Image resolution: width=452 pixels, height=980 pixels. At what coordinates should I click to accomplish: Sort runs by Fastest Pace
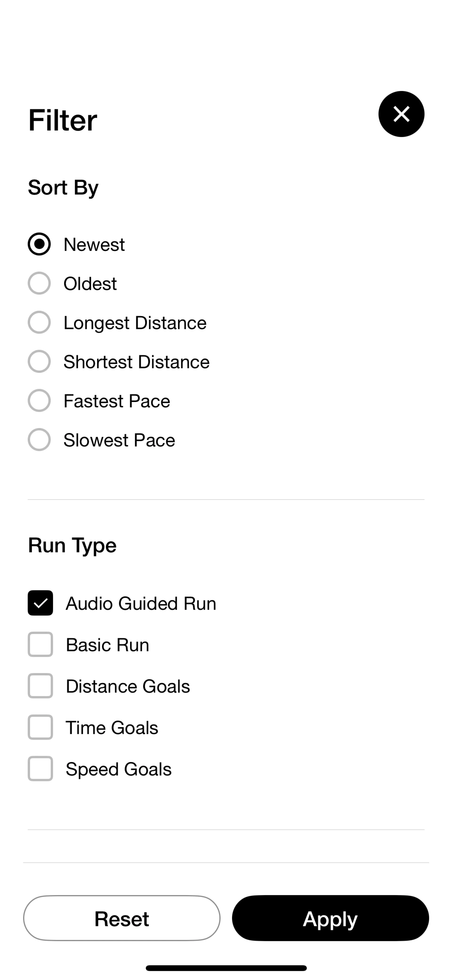tap(39, 401)
